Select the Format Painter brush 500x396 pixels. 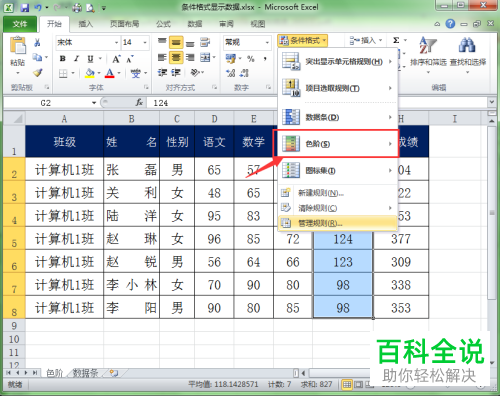click(37, 73)
